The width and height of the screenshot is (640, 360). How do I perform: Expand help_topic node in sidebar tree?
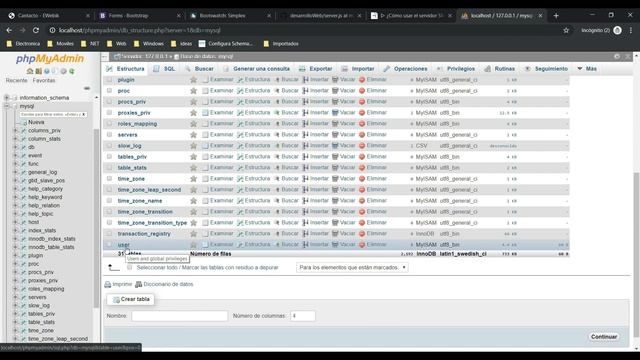16,214
